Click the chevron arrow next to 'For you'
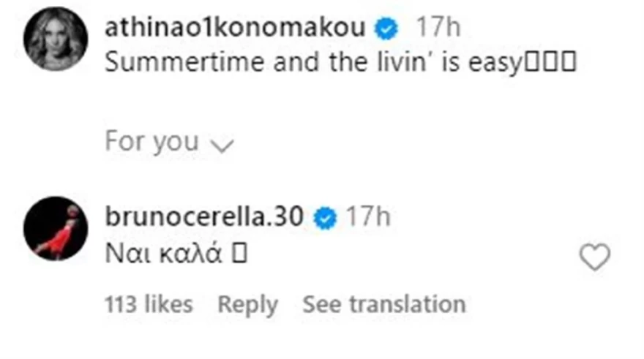 [x=221, y=145]
